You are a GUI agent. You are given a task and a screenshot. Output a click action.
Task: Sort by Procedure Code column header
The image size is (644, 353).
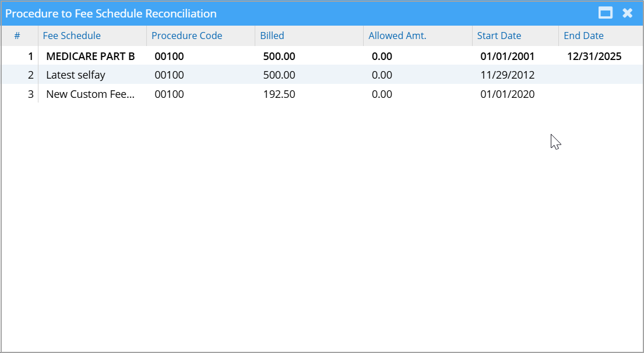pos(186,36)
